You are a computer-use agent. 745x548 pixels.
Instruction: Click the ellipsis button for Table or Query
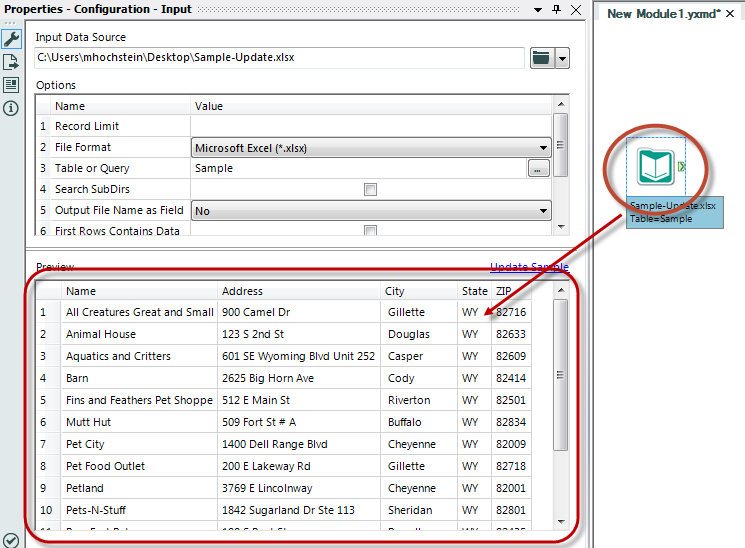pos(538,168)
